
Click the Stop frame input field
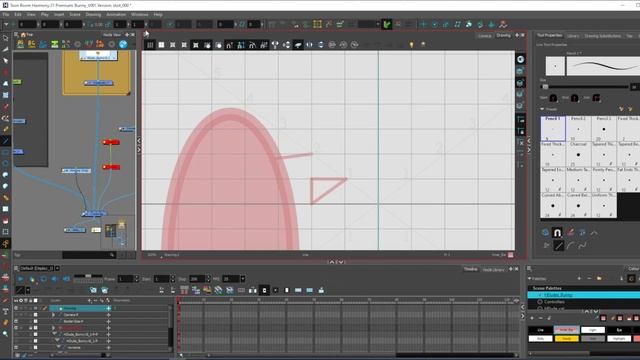click(197, 279)
